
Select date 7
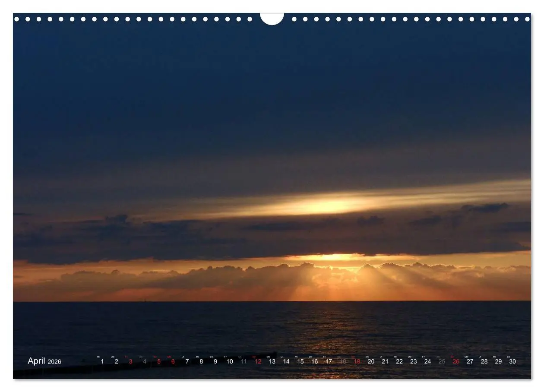click(187, 361)
